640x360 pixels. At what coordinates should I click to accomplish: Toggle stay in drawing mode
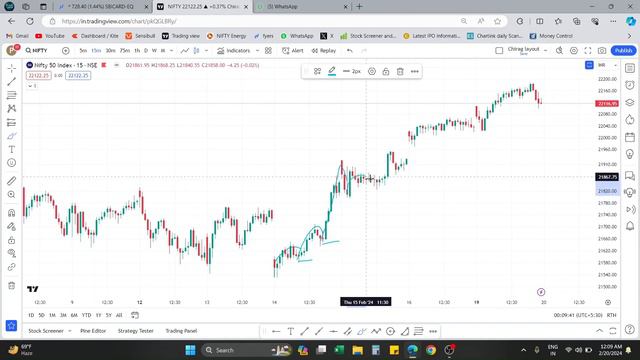tap(11, 227)
